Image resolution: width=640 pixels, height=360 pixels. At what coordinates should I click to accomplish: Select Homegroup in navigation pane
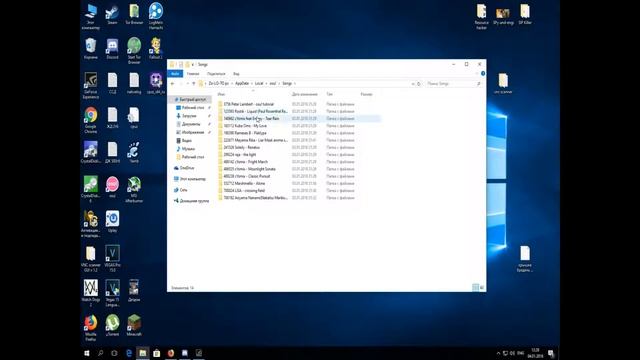[x=194, y=201]
